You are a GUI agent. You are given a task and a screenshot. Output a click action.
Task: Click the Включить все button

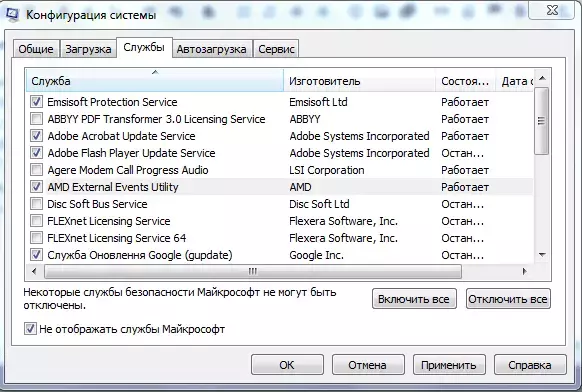414,299
